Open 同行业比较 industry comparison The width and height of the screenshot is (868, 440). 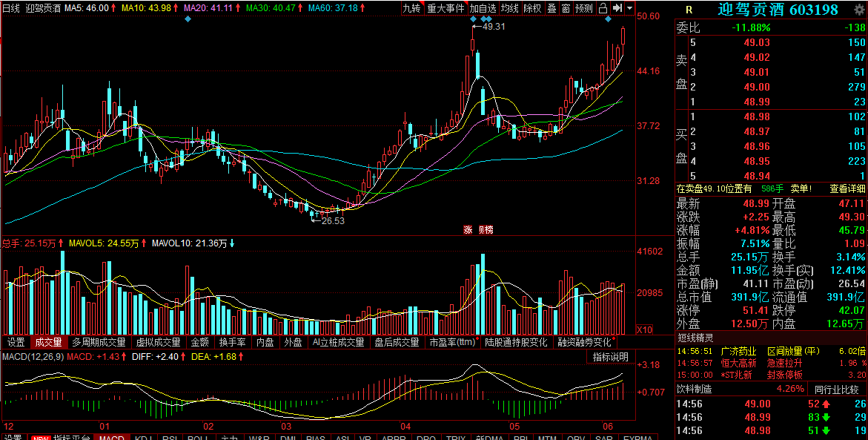(838, 388)
